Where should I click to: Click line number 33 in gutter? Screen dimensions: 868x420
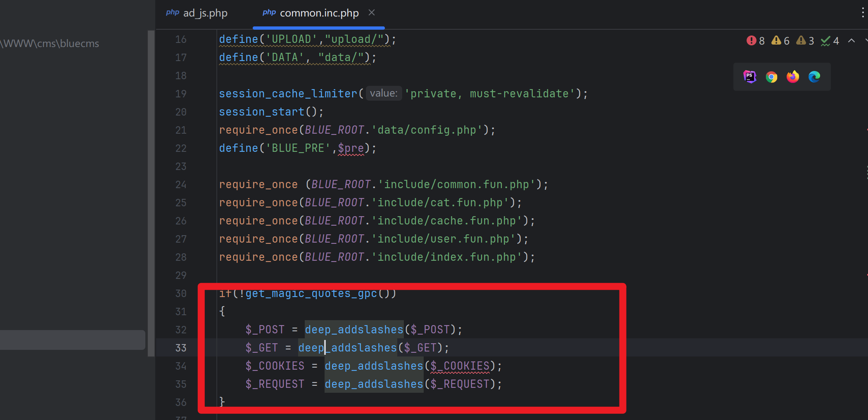(x=181, y=348)
